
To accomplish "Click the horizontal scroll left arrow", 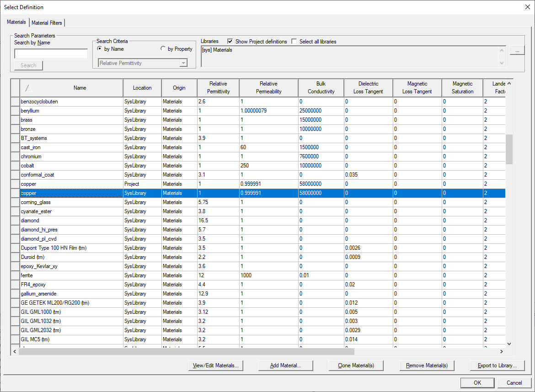I will 15,351.
